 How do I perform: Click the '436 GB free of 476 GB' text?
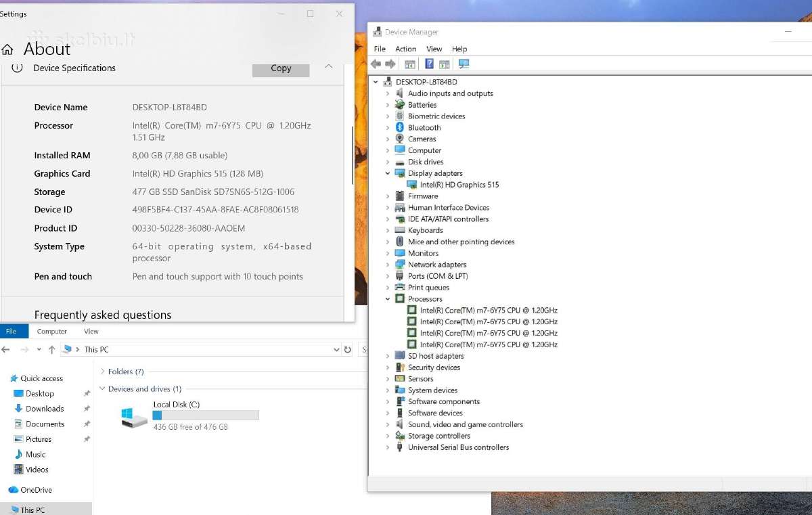[190, 428]
